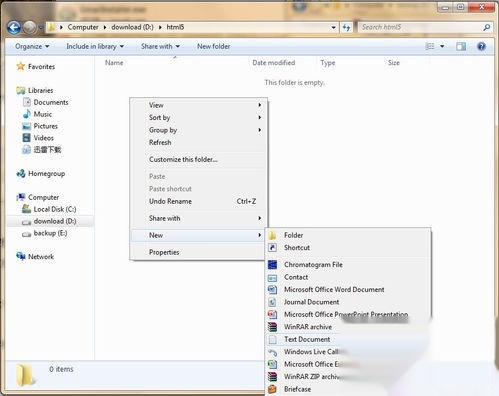Create a new Folder from the submenu
Viewport: 499px width, 396px height.
[348, 235]
